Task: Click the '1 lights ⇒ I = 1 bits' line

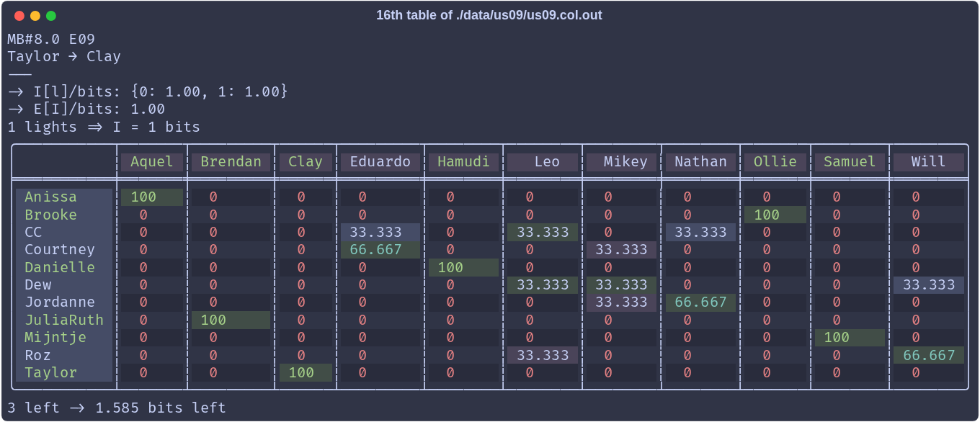Action: pos(104,127)
